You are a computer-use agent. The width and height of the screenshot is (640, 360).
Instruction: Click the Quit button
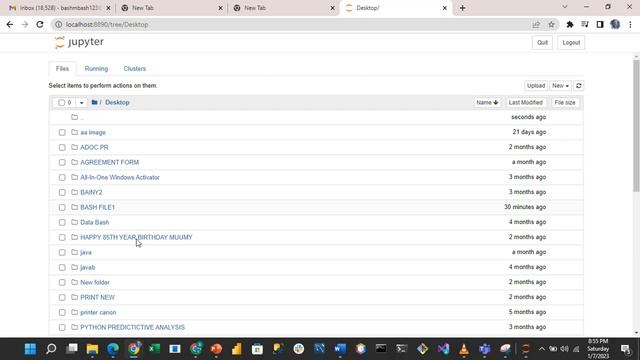[542, 42]
